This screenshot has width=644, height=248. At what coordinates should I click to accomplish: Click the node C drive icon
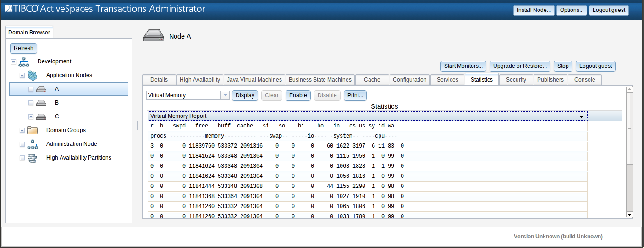41,116
